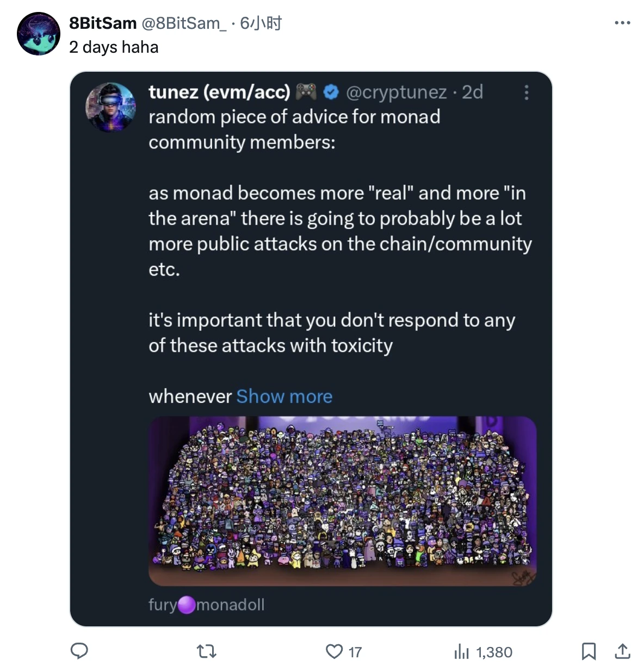Bookmark this post
The height and width of the screenshot is (672, 644).
[x=589, y=651]
